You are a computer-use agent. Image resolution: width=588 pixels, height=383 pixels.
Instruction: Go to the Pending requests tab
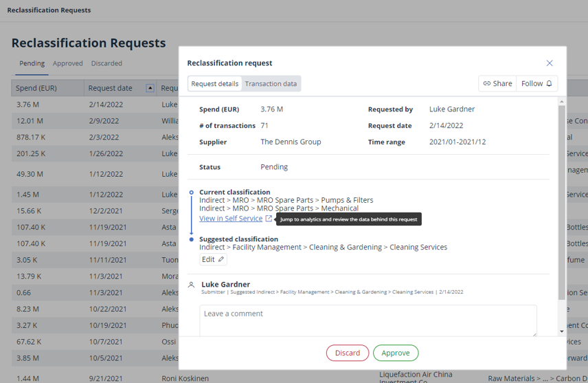click(x=32, y=63)
